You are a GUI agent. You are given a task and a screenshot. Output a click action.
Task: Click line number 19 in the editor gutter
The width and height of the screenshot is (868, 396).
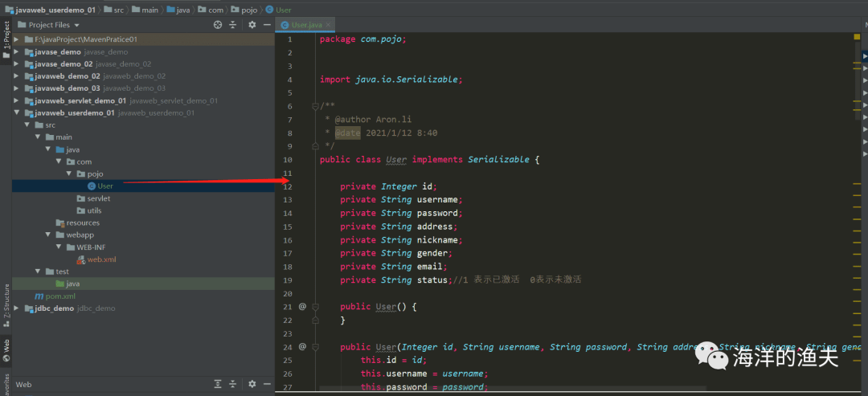pos(287,280)
